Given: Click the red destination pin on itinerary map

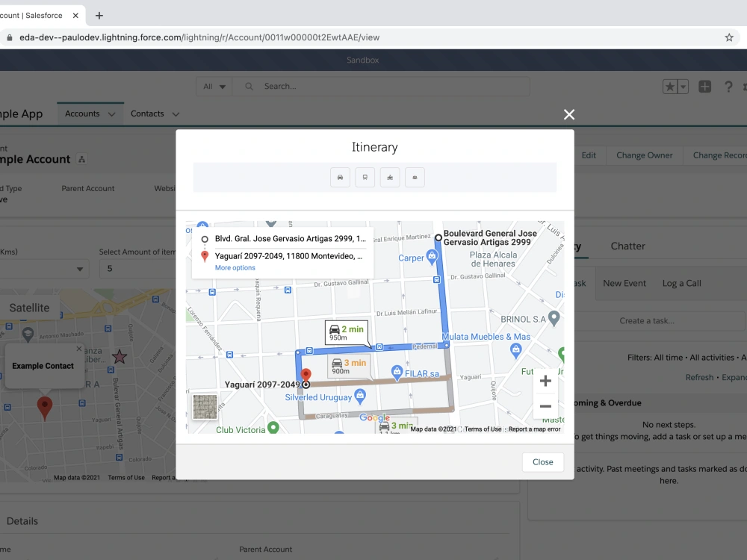Looking at the screenshot, I should 306,376.
